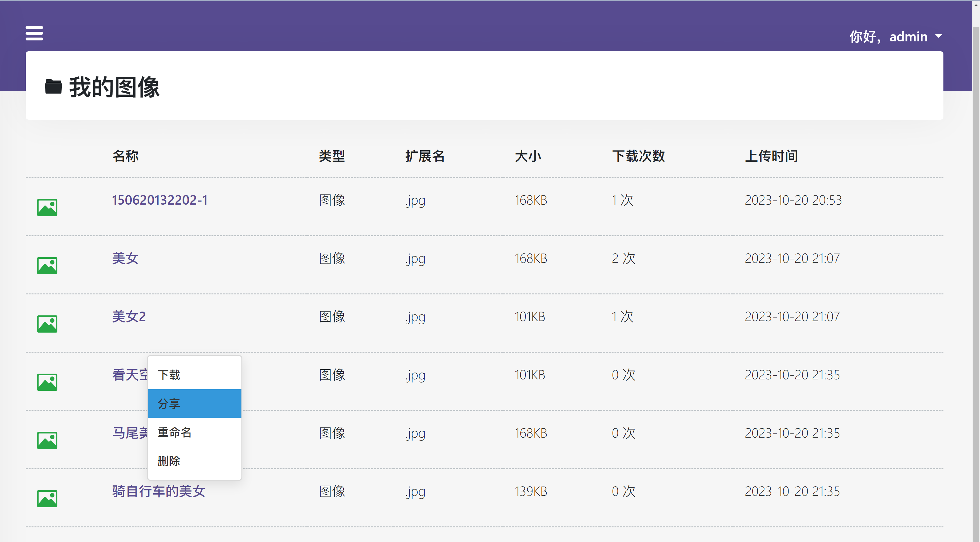This screenshot has width=980, height=542.
Task: Choose 删除 from the context menu
Action: pyautogui.click(x=194, y=461)
